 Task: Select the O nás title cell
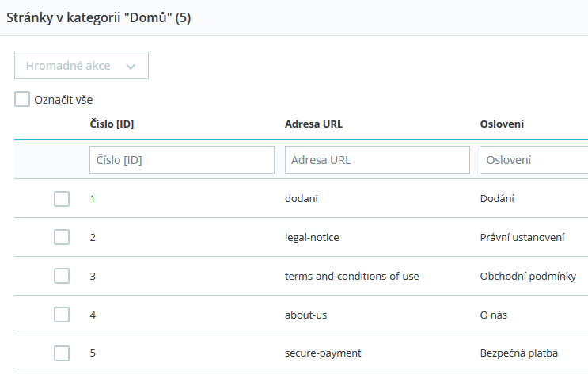(x=495, y=315)
